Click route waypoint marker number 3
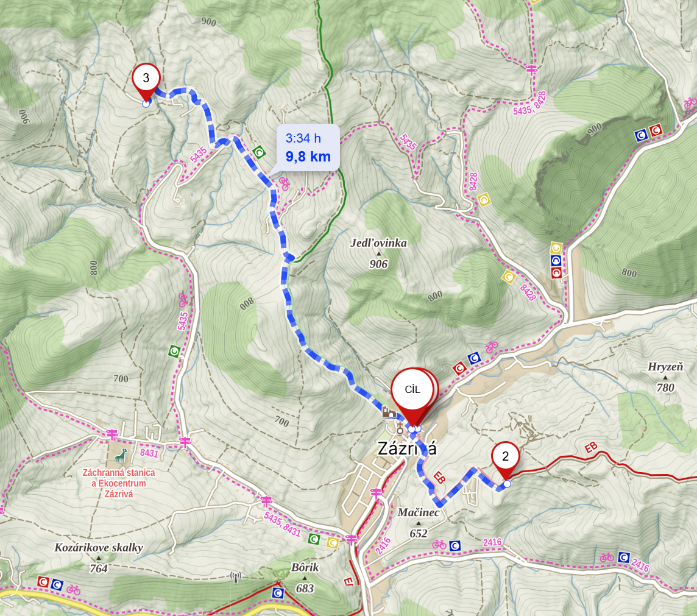Viewport: 697px width, 616px height. 146,78
